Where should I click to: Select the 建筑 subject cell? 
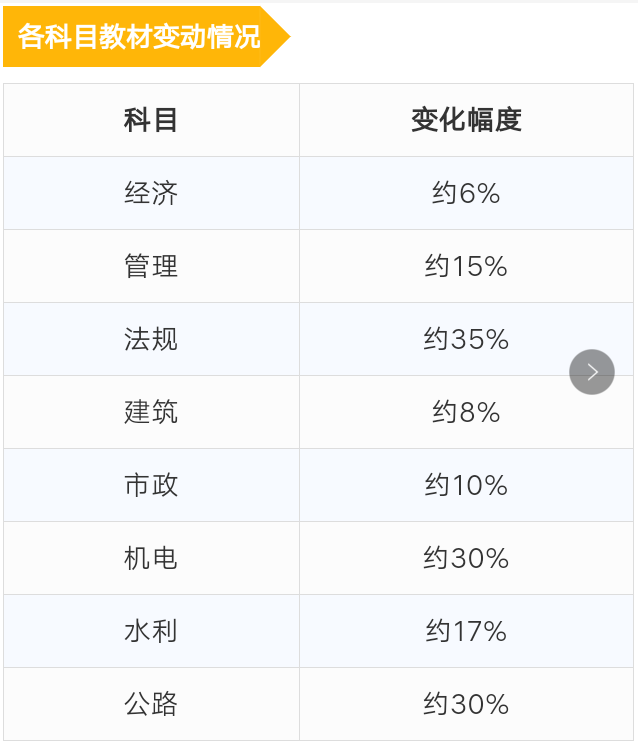[x=151, y=412]
